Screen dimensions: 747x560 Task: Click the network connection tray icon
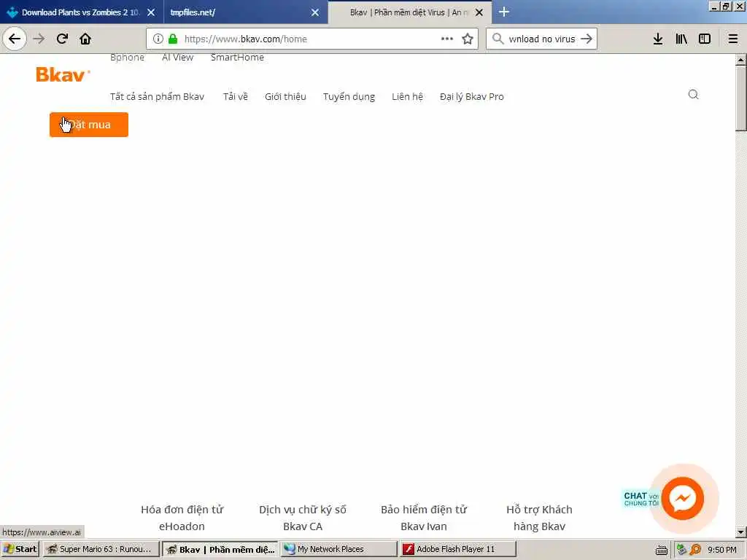(682, 550)
